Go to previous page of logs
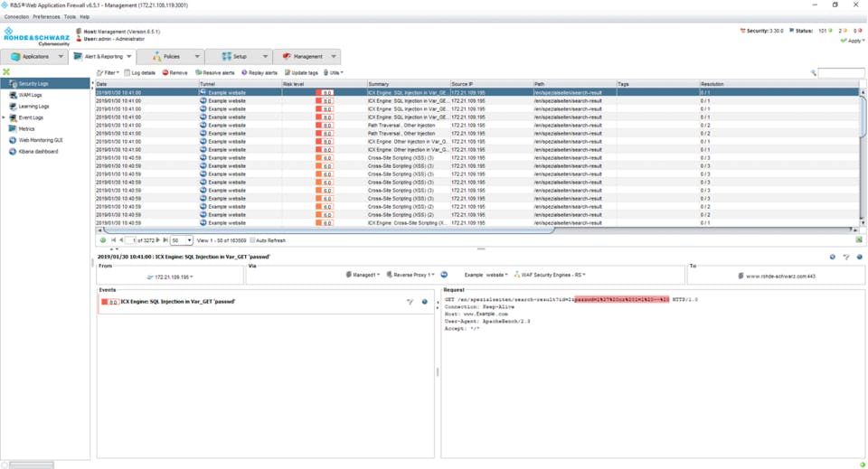This screenshot has height=469, width=868. tap(121, 240)
